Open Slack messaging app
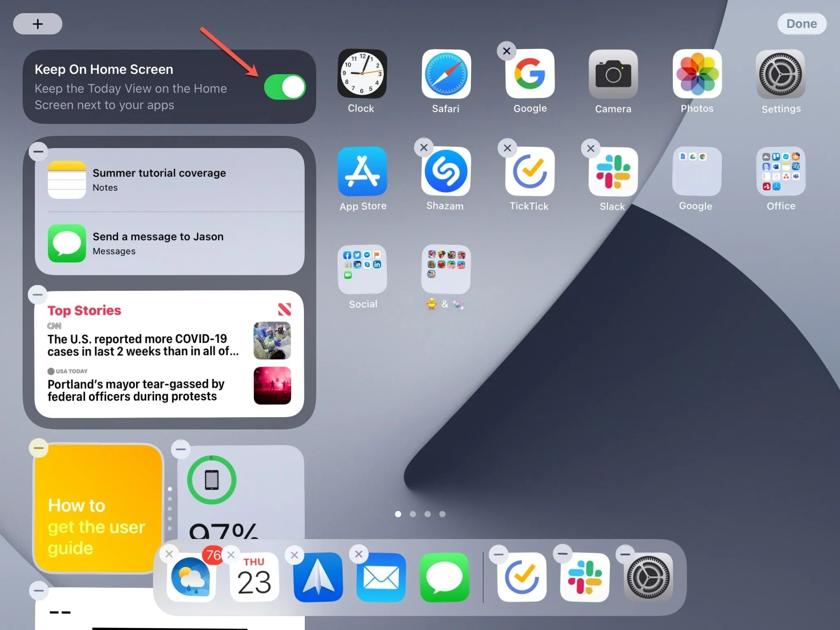Viewport: 840px width, 630px height. pos(612,175)
